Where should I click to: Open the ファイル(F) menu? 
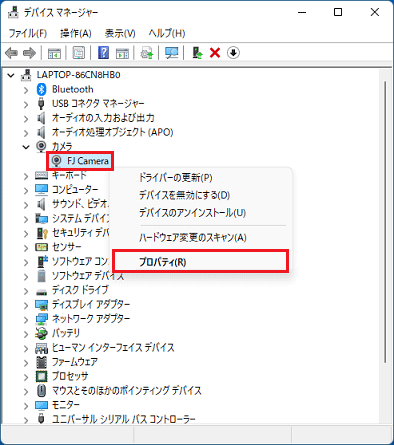coord(27,33)
